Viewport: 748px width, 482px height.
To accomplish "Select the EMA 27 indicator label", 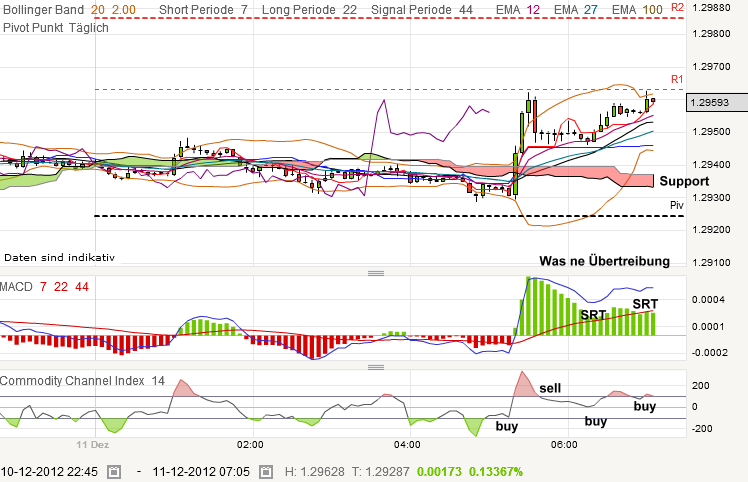I will (x=576, y=10).
